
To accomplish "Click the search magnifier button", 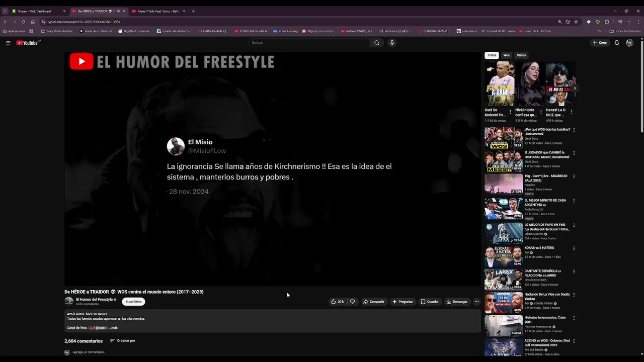I will point(376,43).
